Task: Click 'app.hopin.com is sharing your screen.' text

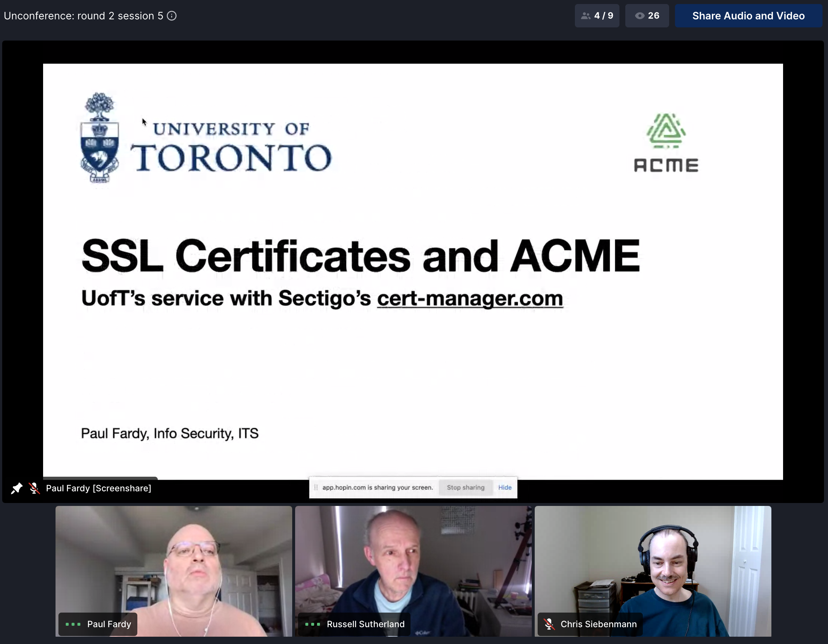Action: [378, 487]
